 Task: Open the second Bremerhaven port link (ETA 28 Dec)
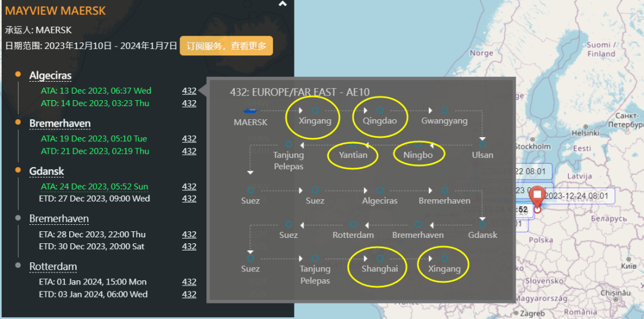click(x=58, y=219)
